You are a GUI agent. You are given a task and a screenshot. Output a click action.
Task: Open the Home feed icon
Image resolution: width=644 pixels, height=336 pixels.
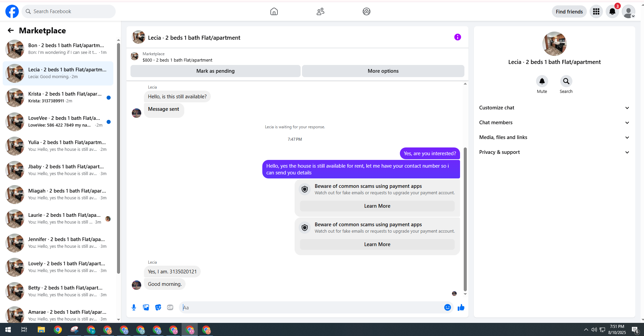pyautogui.click(x=274, y=11)
